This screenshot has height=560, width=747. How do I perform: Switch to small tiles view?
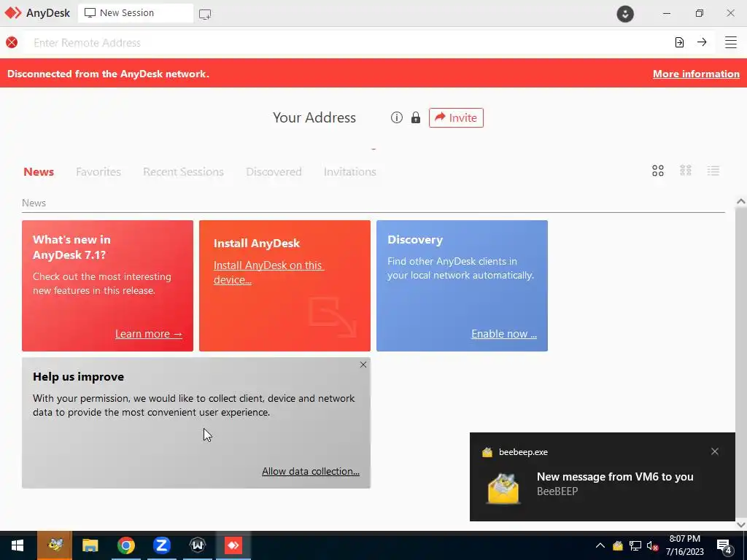tap(686, 171)
